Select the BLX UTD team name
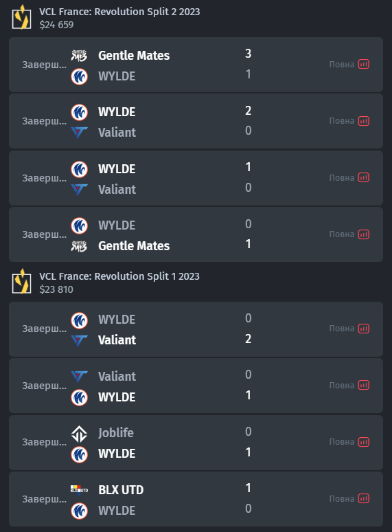Viewport: 392px width, 532px height. 121,490
